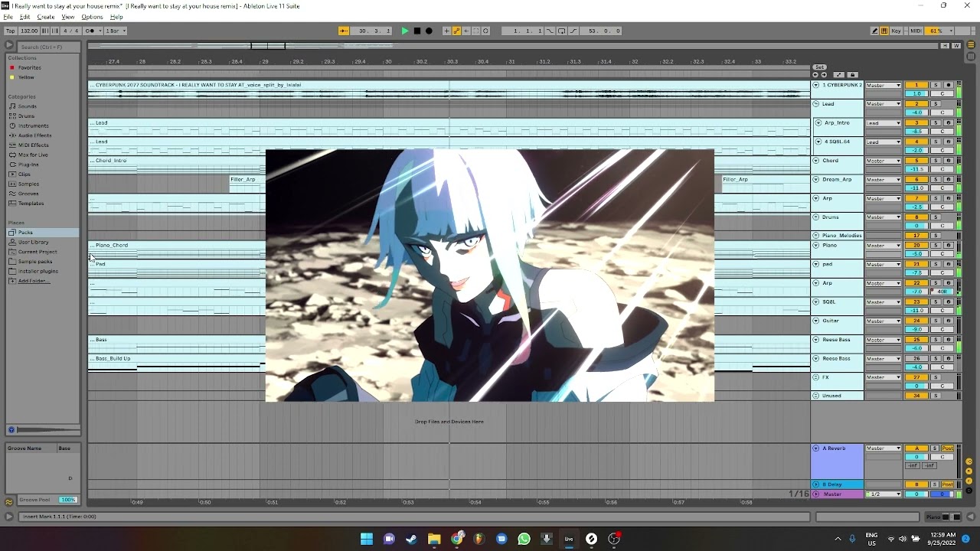Toggle the lock envelopes icon

point(853,75)
